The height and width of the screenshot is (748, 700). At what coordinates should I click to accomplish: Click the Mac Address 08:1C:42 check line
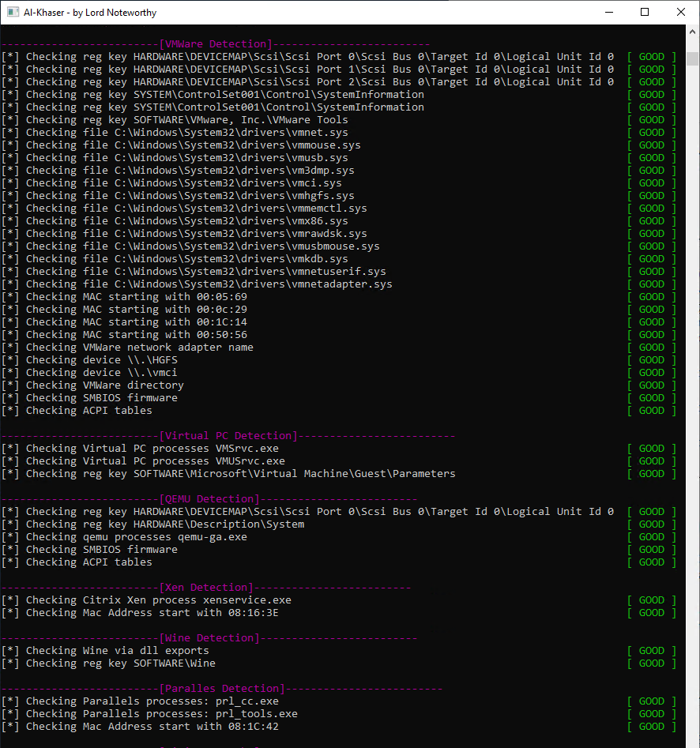140,727
